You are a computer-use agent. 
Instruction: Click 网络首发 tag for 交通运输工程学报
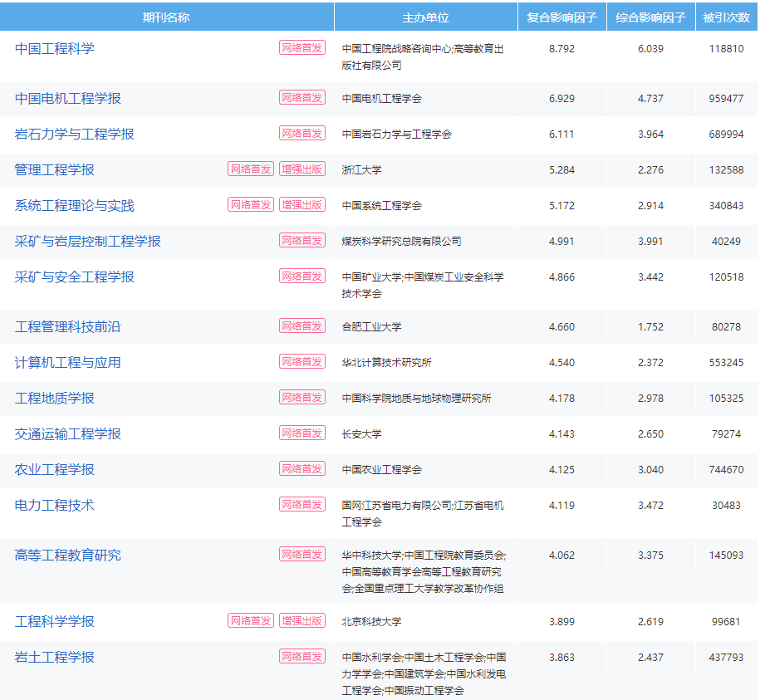302,433
